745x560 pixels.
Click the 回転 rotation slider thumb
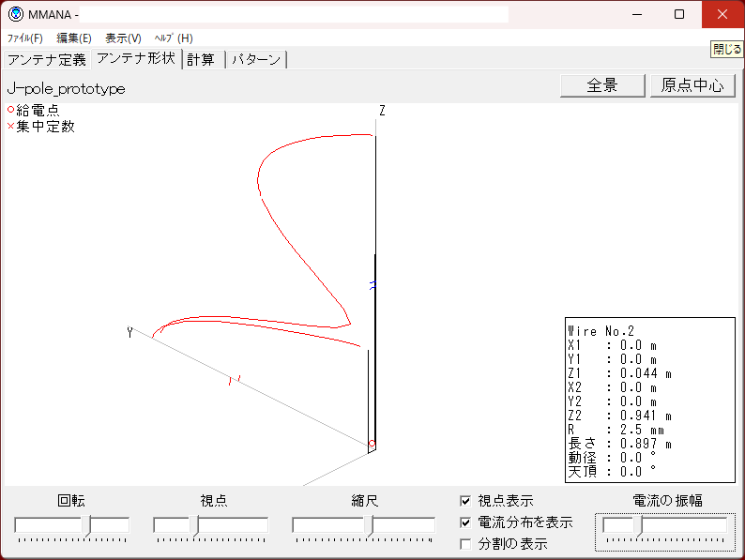point(87,525)
